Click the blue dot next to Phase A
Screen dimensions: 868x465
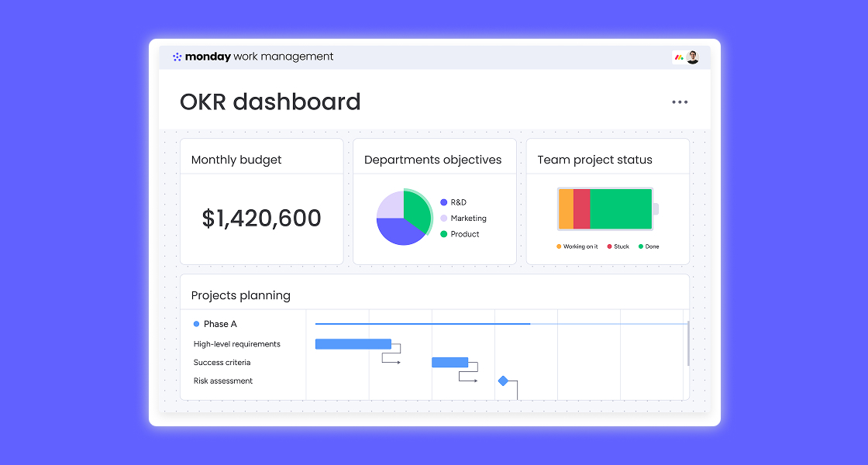[195, 323]
